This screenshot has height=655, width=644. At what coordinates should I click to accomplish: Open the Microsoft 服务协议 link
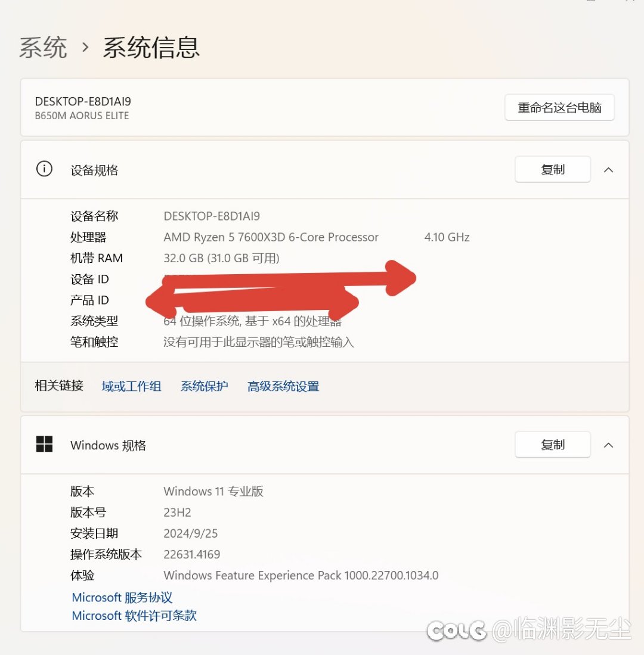coord(122,597)
